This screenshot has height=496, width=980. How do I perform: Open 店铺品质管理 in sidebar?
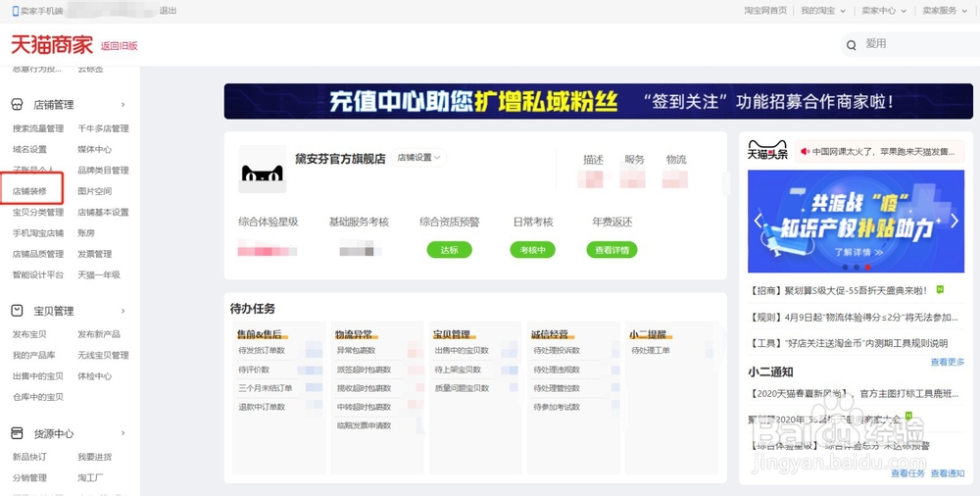tap(38, 254)
